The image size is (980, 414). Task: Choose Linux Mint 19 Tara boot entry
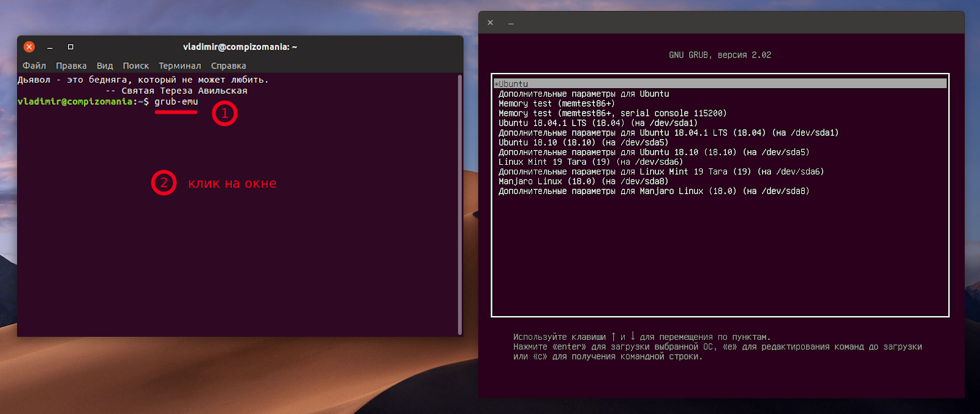point(590,162)
